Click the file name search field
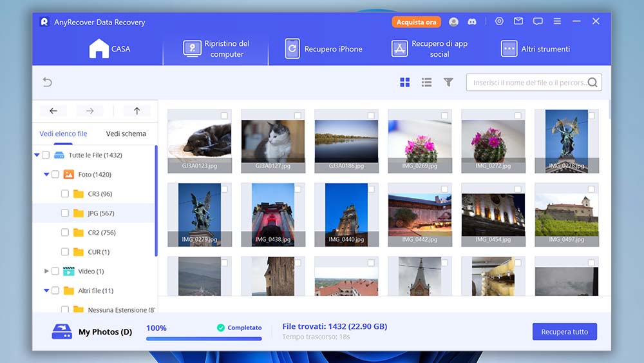This screenshot has height=363, width=644. (x=534, y=83)
